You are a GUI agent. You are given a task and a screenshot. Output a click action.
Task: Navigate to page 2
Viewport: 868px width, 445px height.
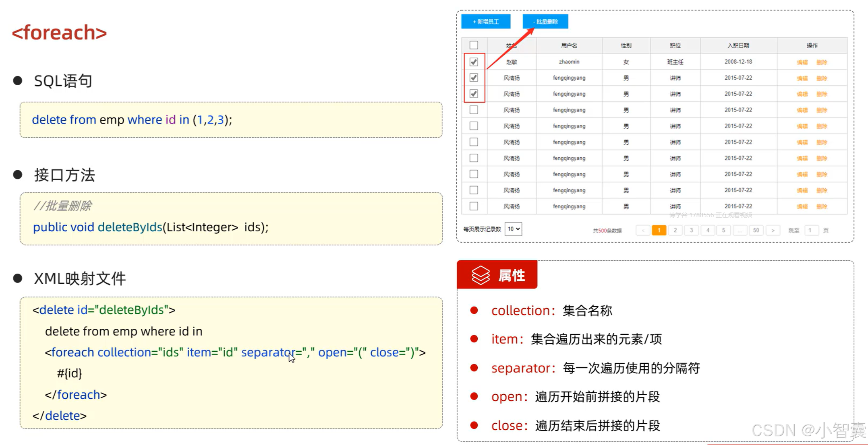(x=675, y=230)
